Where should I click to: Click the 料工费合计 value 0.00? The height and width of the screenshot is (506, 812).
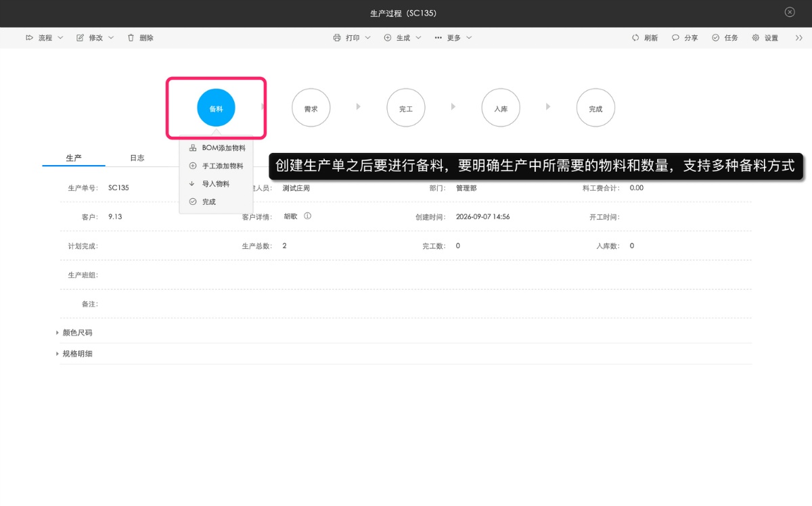point(637,188)
